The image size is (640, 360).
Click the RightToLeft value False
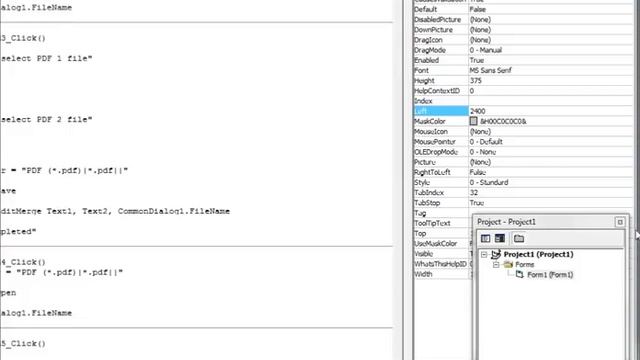478,172
